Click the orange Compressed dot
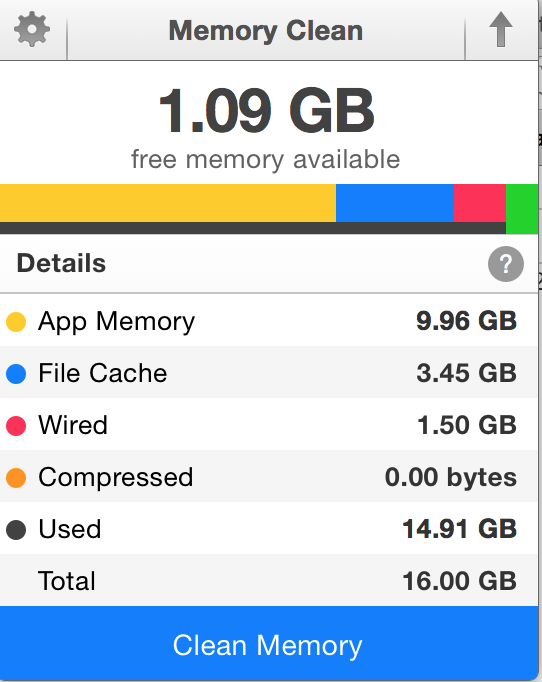The height and width of the screenshot is (682, 542). [16, 478]
